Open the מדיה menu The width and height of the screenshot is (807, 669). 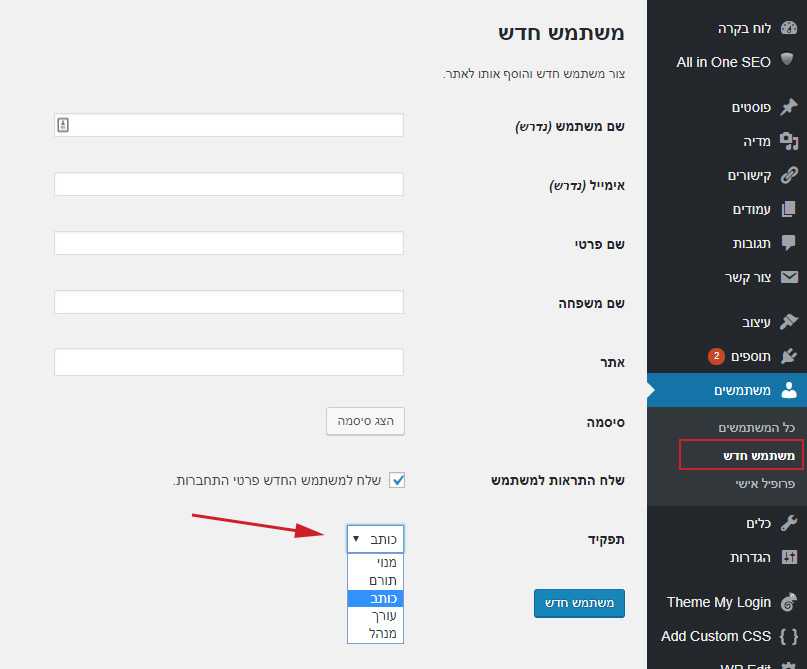(x=727, y=141)
